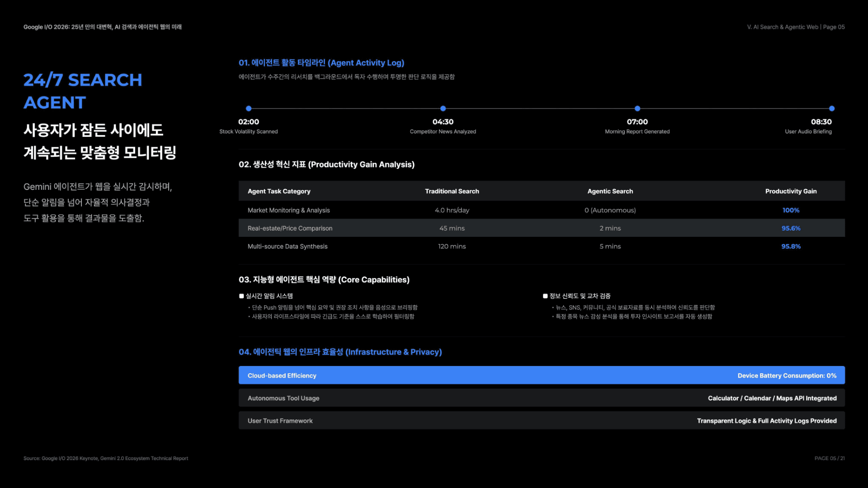Click the 24/7 SEARCH AGENT title
The height and width of the screenshot is (488, 868).
tap(83, 91)
